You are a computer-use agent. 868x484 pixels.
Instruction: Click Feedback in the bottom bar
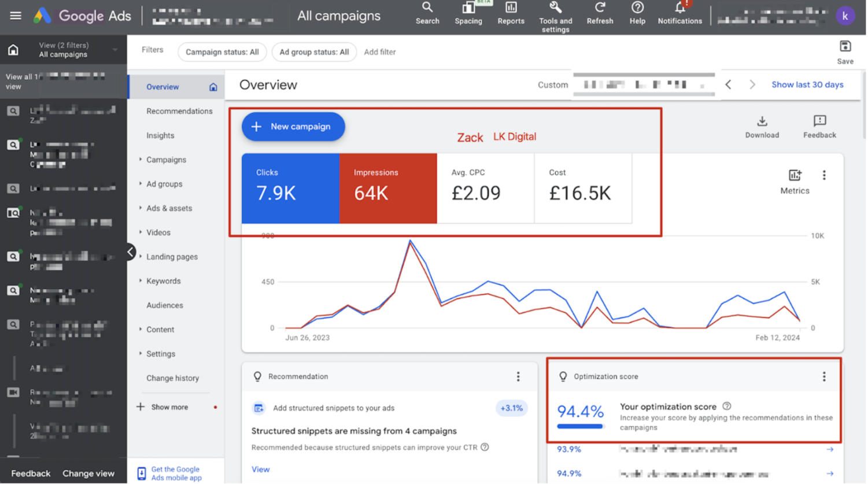coord(31,474)
